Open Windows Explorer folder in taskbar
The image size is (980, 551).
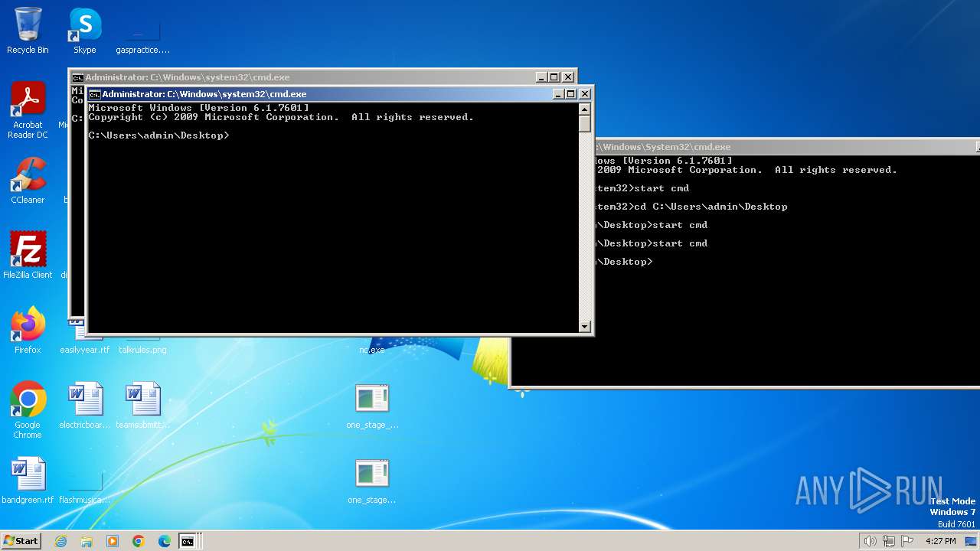(87, 541)
